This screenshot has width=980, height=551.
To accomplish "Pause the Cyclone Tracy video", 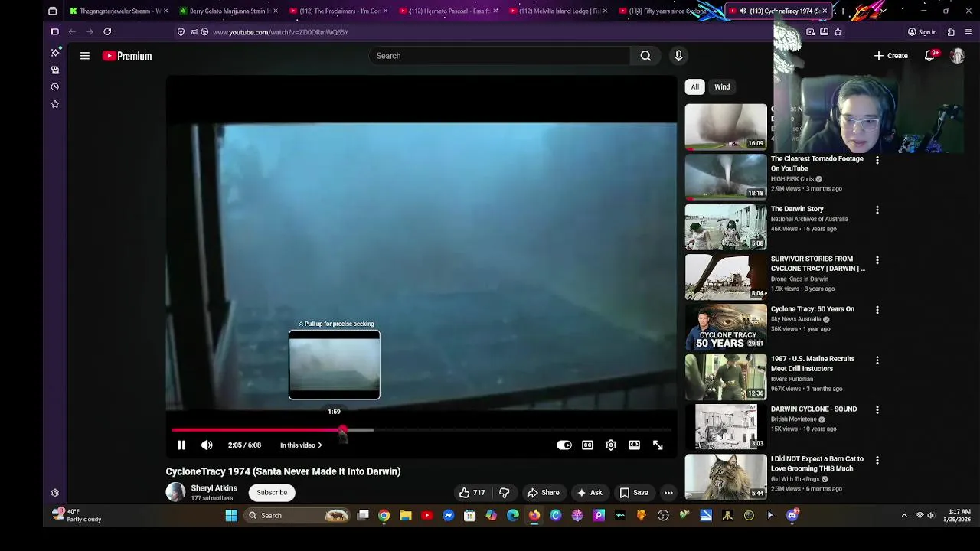I will click(181, 445).
